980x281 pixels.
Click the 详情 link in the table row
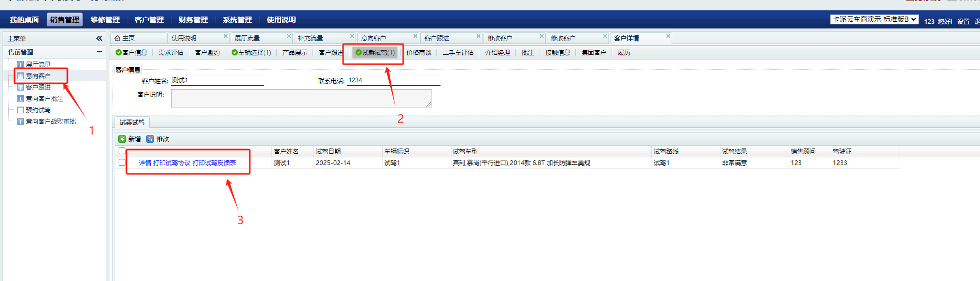pyautogui.click(x=145, y=163)
